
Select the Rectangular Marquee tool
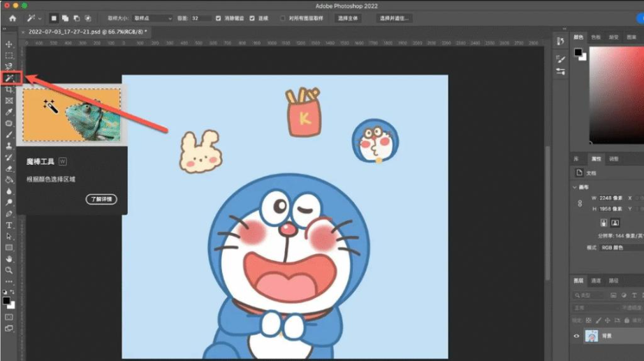pos(8,55)
